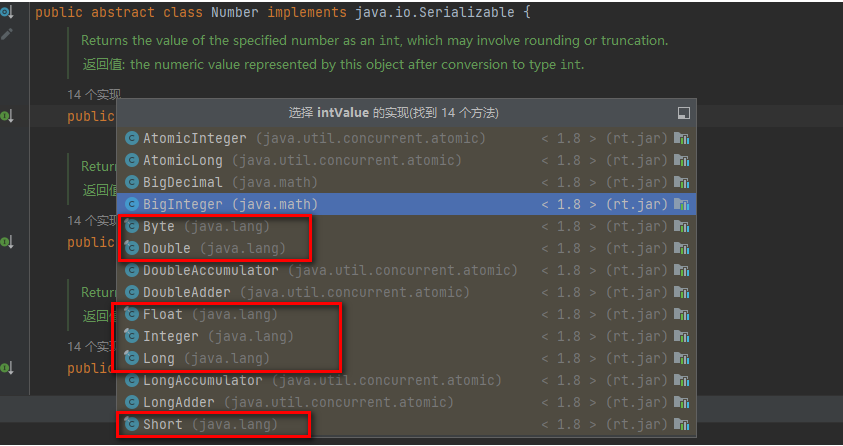Click Number class name in declaration

click(x=234, y=12)
